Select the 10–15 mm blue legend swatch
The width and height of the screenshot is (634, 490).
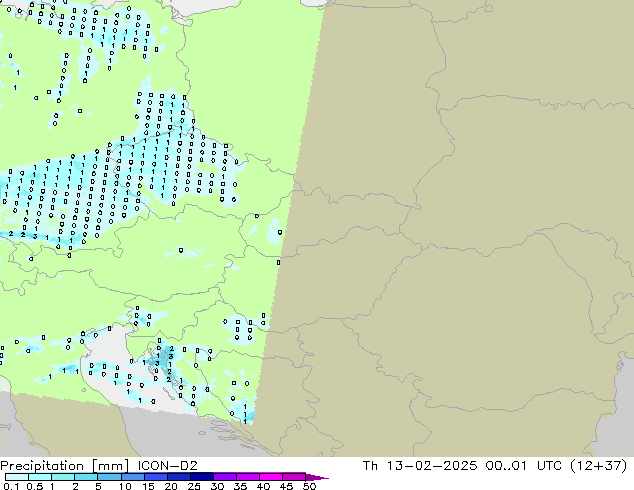tap(132, 477)
